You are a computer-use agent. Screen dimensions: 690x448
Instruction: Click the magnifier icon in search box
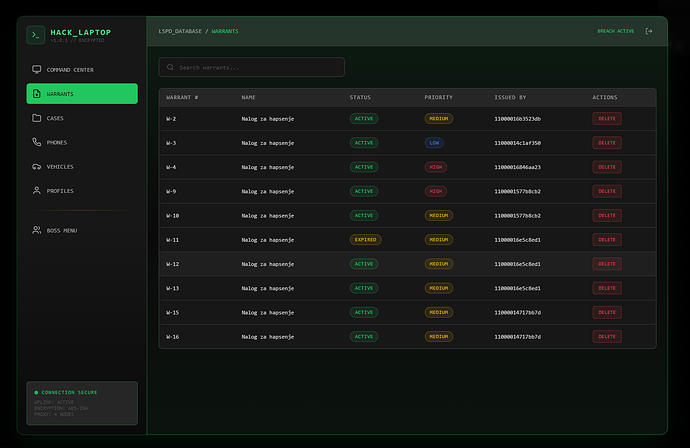point(170,67)
